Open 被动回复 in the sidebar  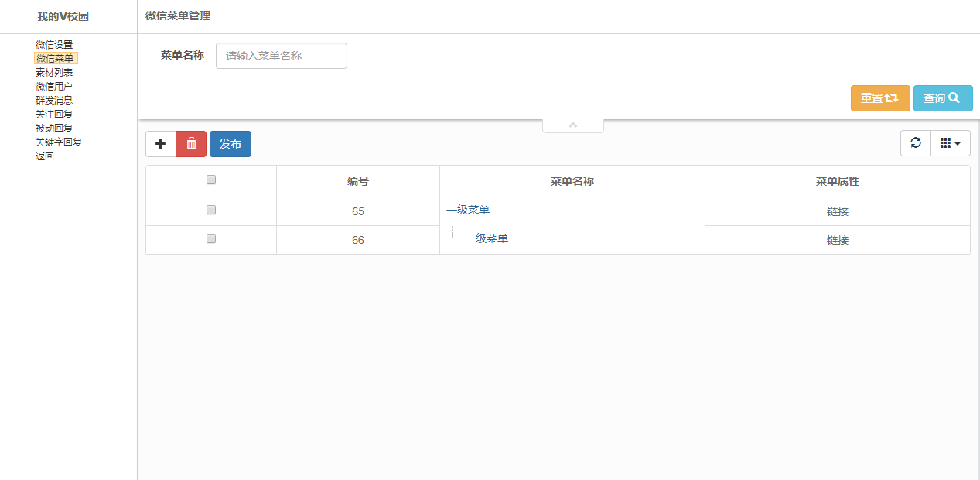pos(54,129)
